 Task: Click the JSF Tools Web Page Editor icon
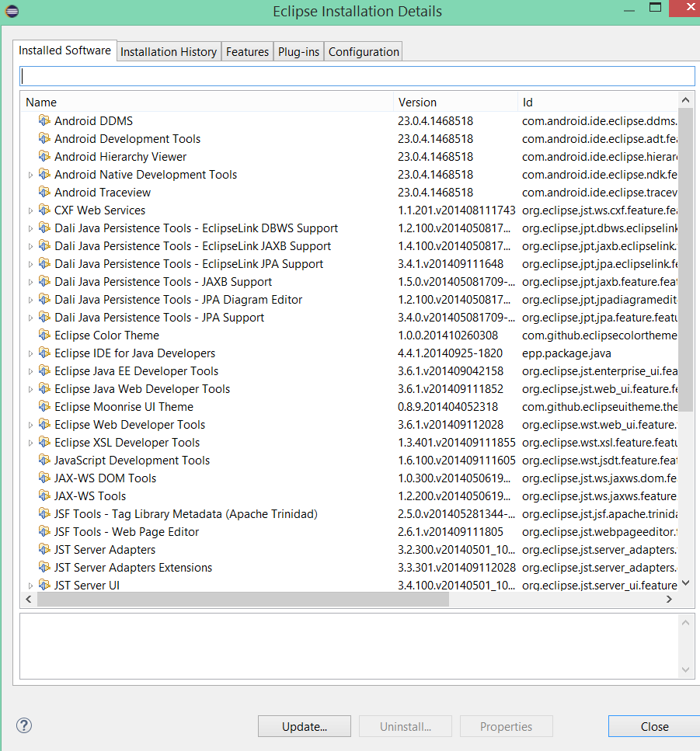tap(44, 531)
